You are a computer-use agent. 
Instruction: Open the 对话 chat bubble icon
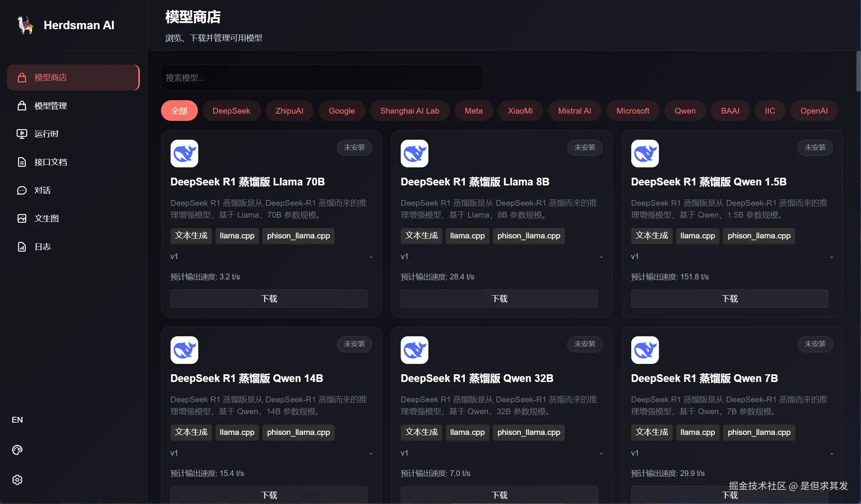tap(22, 190)
